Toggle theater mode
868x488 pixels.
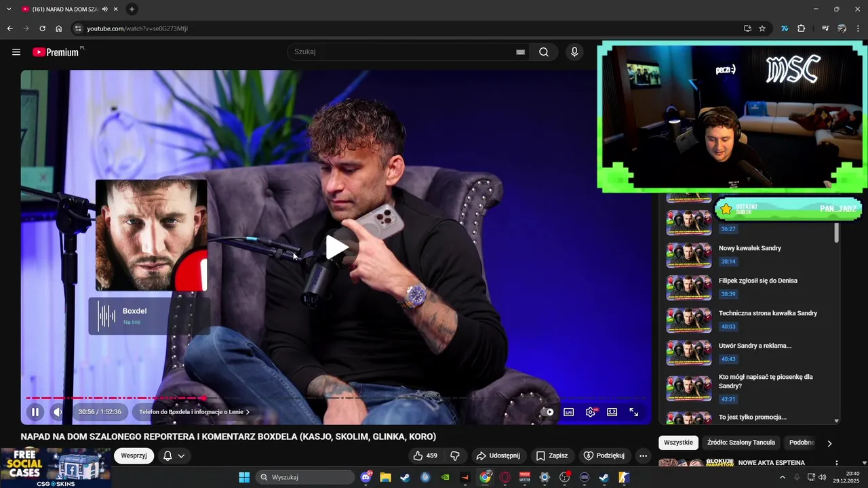[612, 412]
